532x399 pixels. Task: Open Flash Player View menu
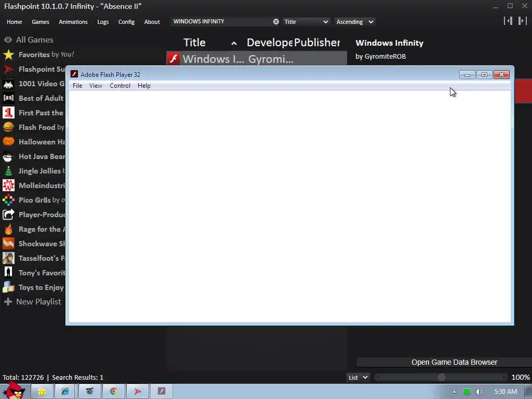click(x=96, y=86)
